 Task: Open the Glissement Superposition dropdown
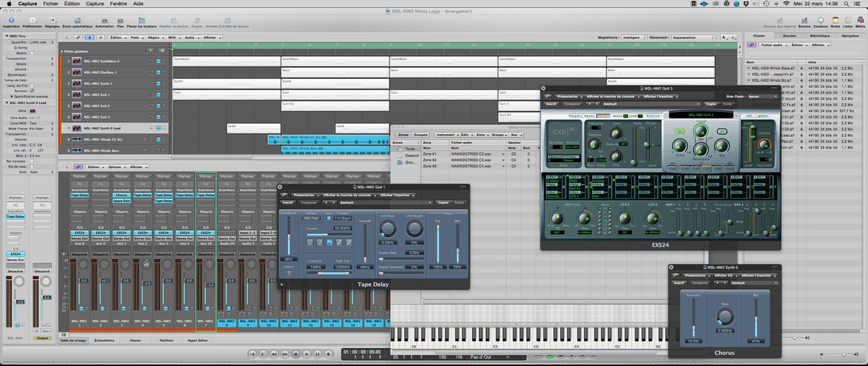click(x=693, y=38)
